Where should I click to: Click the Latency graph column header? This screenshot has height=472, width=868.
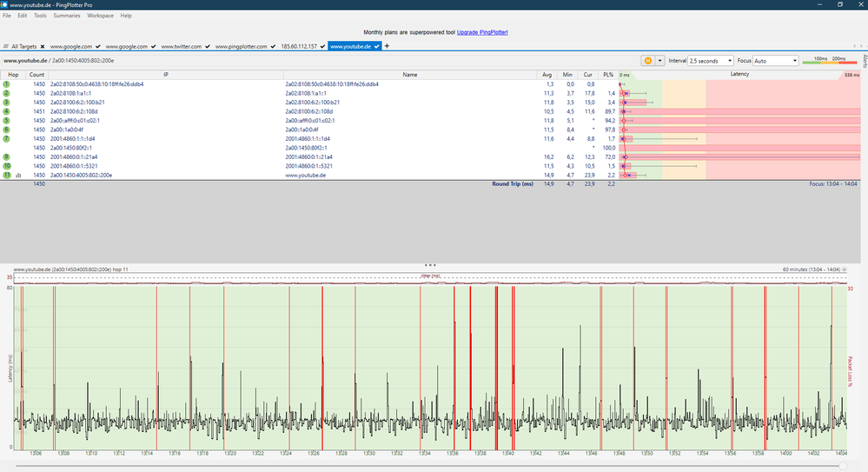click(x=739, y=74)
